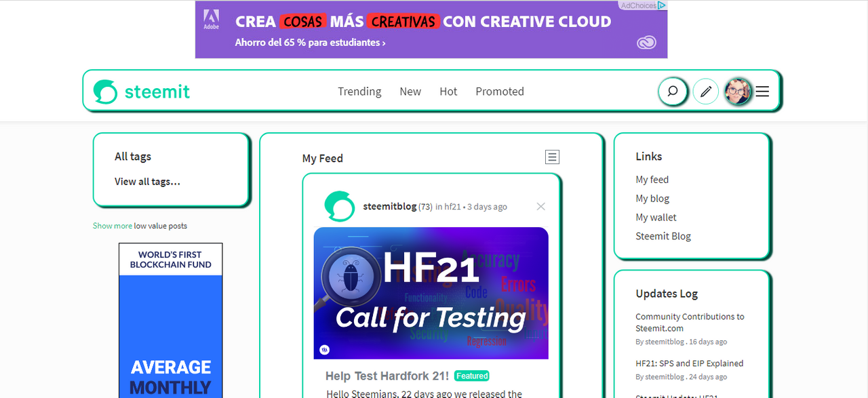The width and height of the screenshot is (868, 398).
Task: Dismiss the steemitblog featured post with X
Action: pyautogui.click(x=540, y=207)
